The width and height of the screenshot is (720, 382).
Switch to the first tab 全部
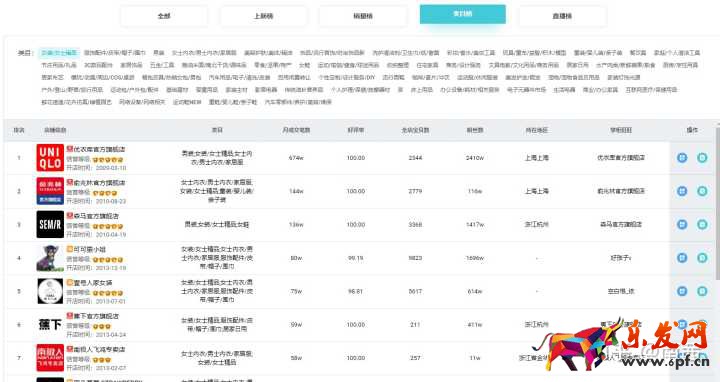click(164, 16)
